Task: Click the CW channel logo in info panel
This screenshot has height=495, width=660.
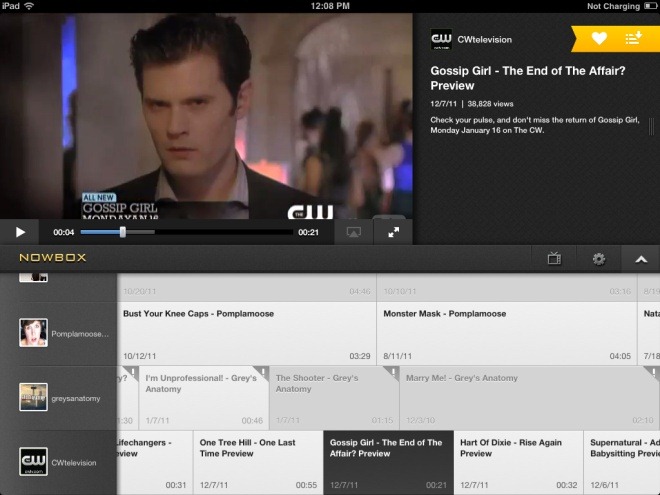Action: tap(441, 40)
